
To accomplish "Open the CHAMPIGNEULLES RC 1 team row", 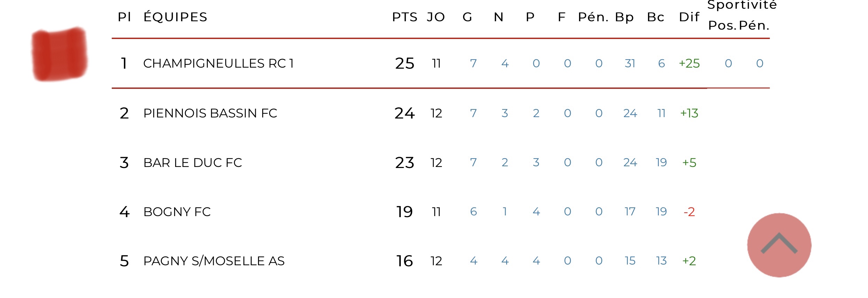I will (x=218, y=63).
